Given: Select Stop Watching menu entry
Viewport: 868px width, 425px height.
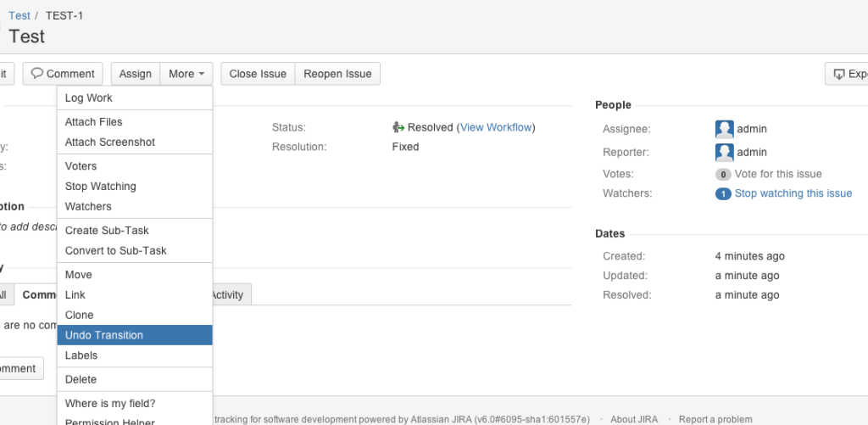Looking at the screenshot, I should click(x=135, y=187).
